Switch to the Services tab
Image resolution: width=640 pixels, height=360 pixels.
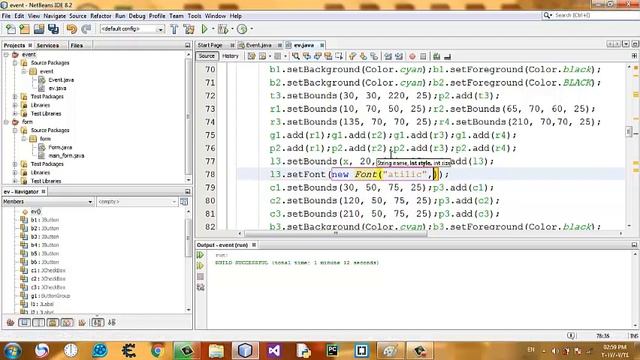click(x=48, y=45)
